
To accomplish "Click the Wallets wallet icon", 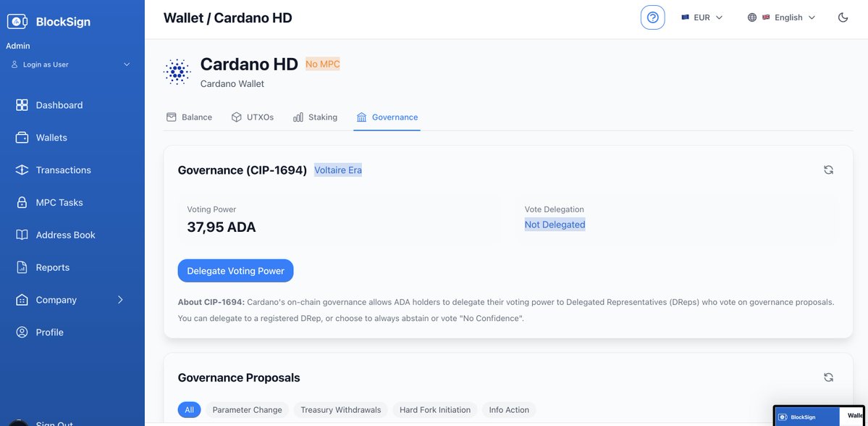I will 22,138.
